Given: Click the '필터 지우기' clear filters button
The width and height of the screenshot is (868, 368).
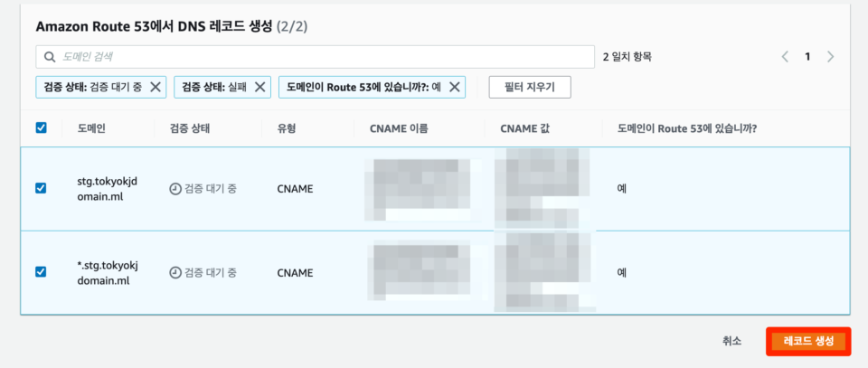Looking at the screenshot, I should click(530, 87).
